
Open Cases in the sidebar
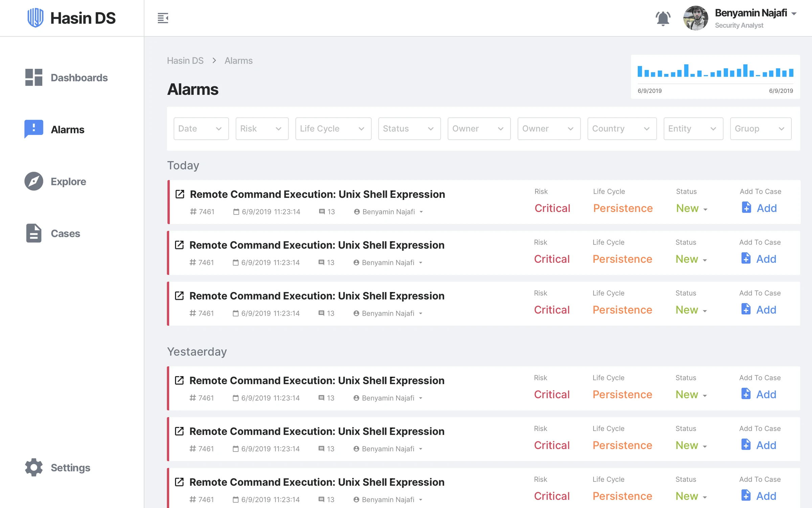coord(53,233)
